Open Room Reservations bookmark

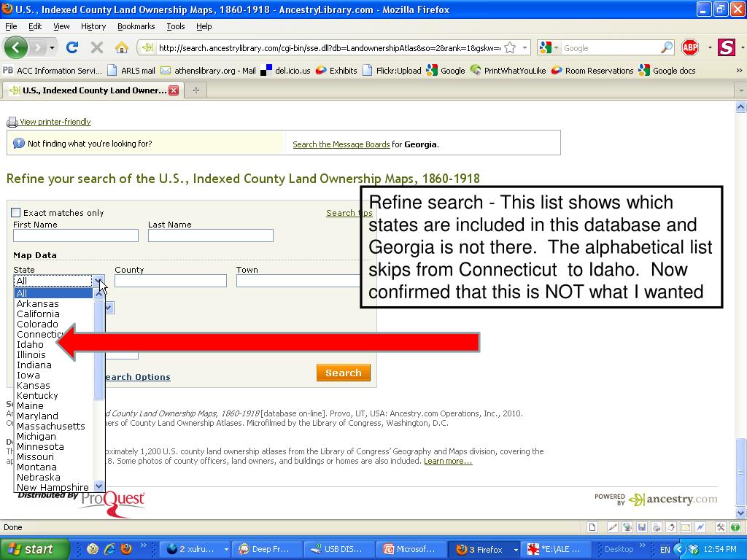(592, 71)
